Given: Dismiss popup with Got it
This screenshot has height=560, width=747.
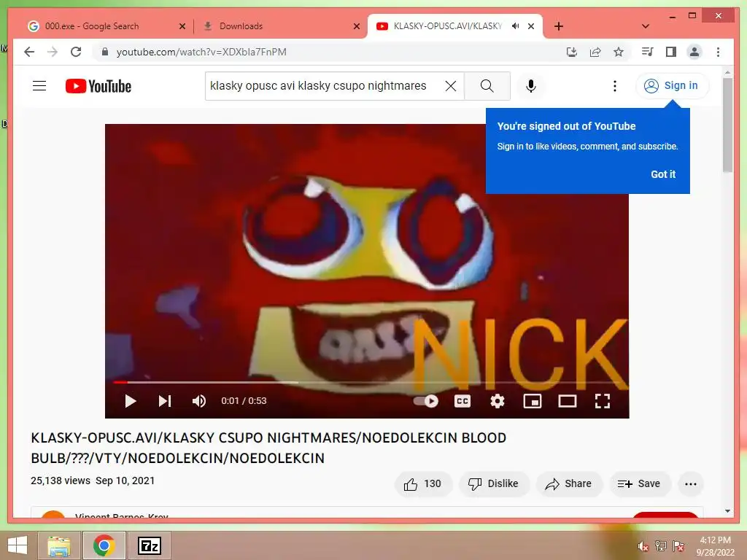Looking at the screenshot, I should coord(662,174).
